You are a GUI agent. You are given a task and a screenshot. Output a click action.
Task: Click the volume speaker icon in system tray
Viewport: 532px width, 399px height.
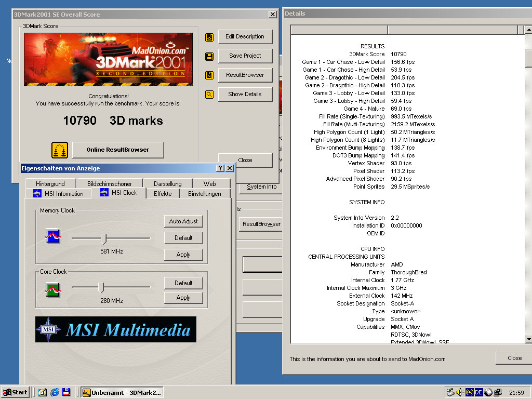click(x=459, y=392)
